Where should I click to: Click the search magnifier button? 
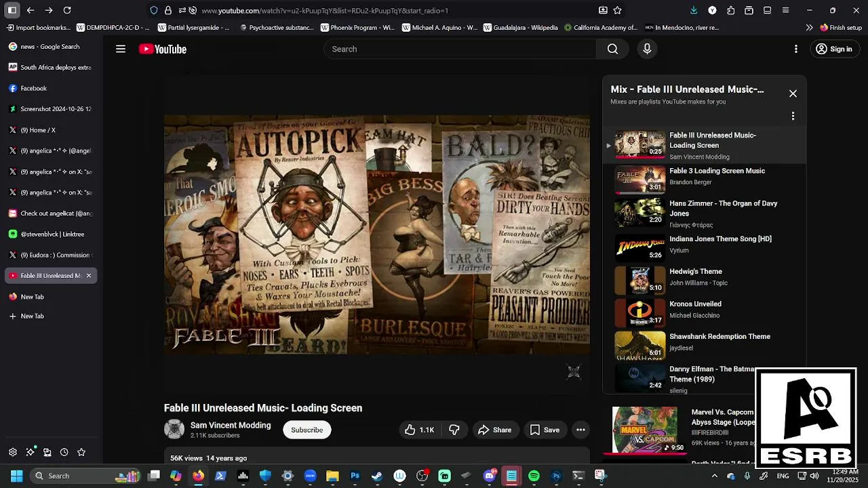tap(612, 49)
